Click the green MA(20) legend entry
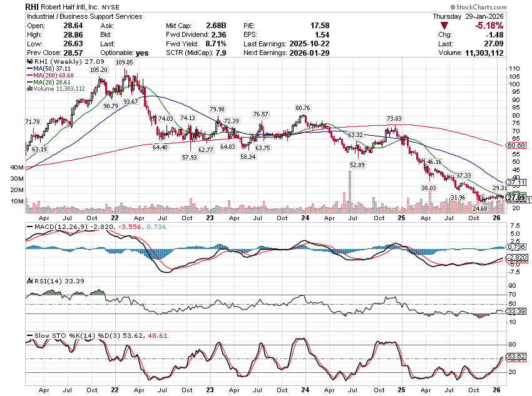Screen dimensions: 532x396 (x=52, y=82)
